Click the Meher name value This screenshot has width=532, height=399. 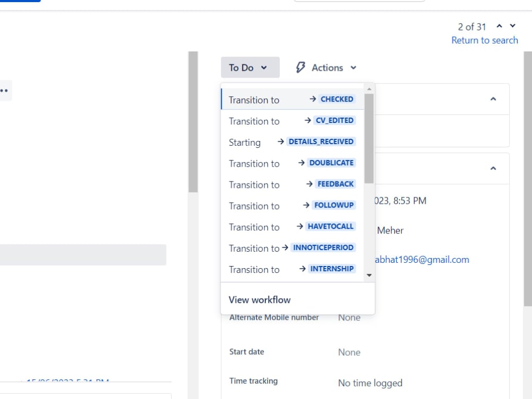390,230
